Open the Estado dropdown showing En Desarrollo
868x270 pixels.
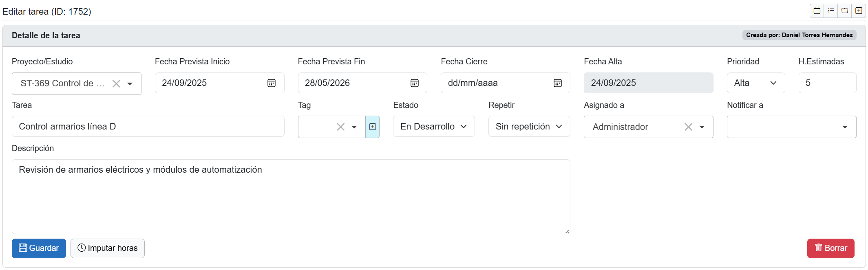pos(433,127)
